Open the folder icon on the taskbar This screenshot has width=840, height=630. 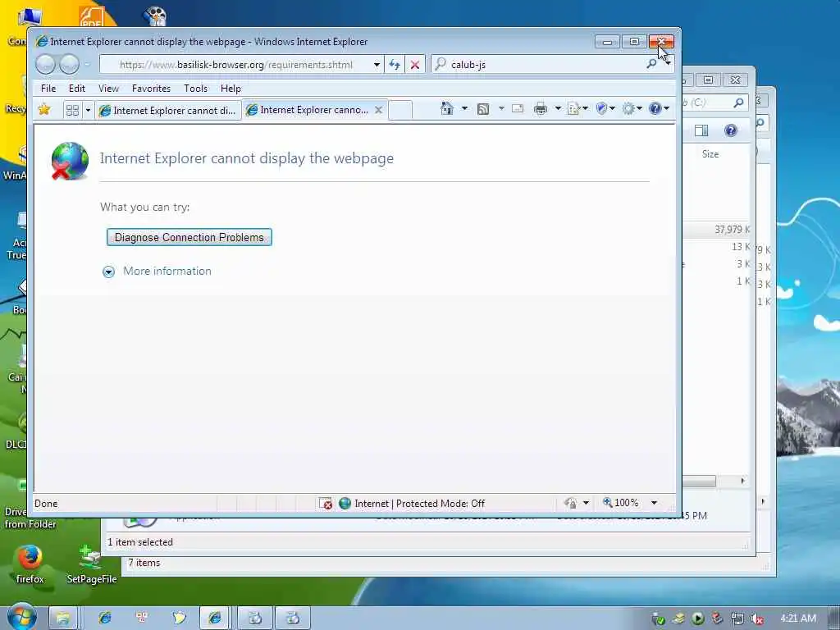pos(63,619)
